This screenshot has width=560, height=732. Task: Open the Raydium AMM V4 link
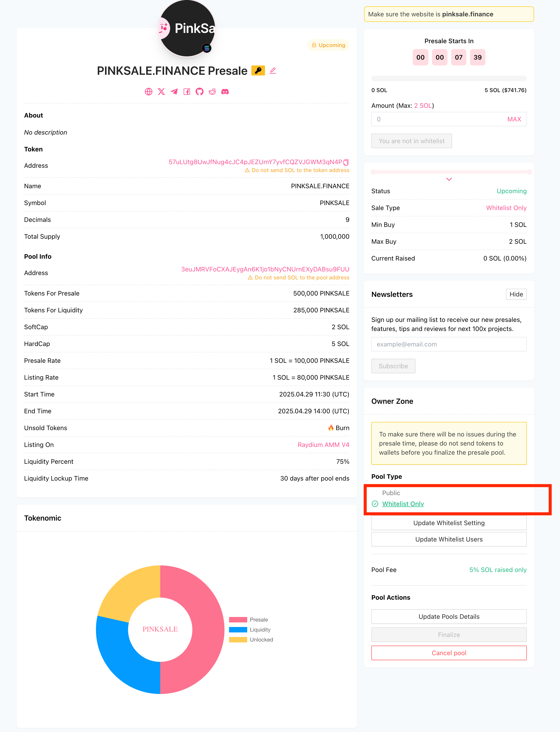(x=323, y=445)
